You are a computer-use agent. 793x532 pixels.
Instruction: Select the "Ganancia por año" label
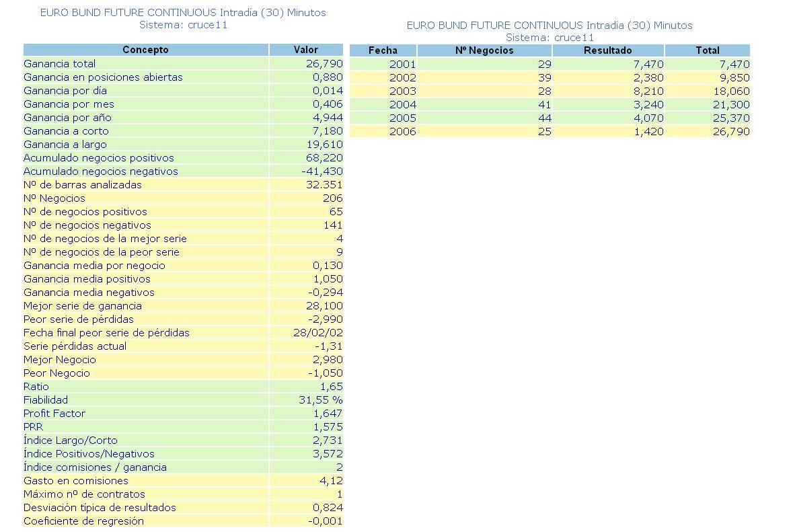tap(67, 117)
